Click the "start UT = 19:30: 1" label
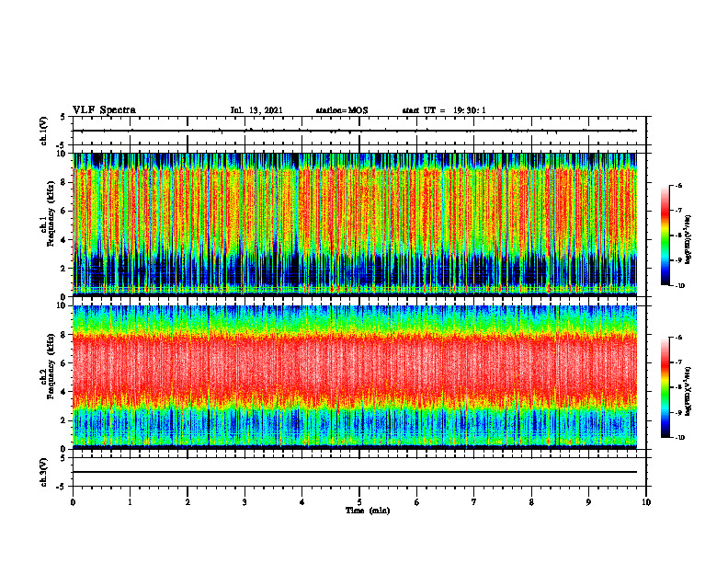Viewport: 728px width, 563px height. pos(444,110)
